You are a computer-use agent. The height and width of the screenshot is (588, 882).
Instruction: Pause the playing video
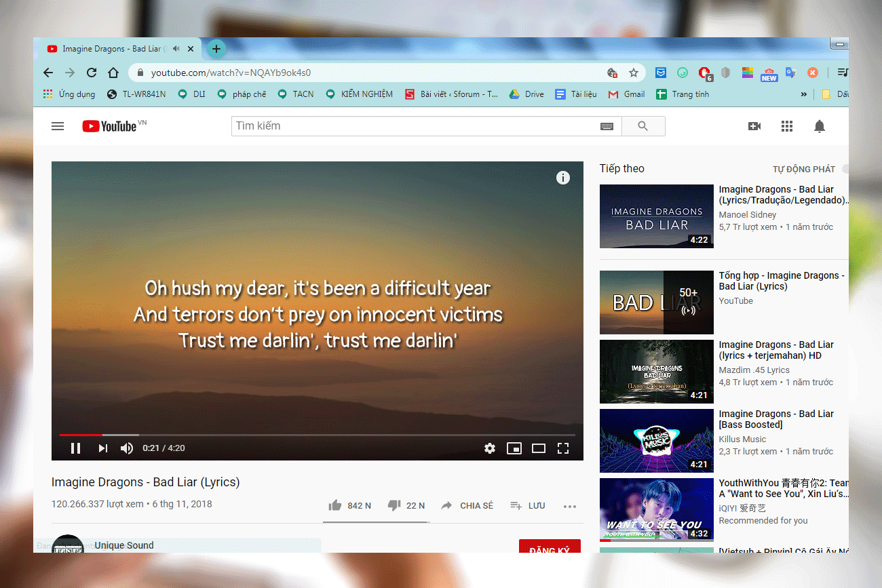(76, 448)
